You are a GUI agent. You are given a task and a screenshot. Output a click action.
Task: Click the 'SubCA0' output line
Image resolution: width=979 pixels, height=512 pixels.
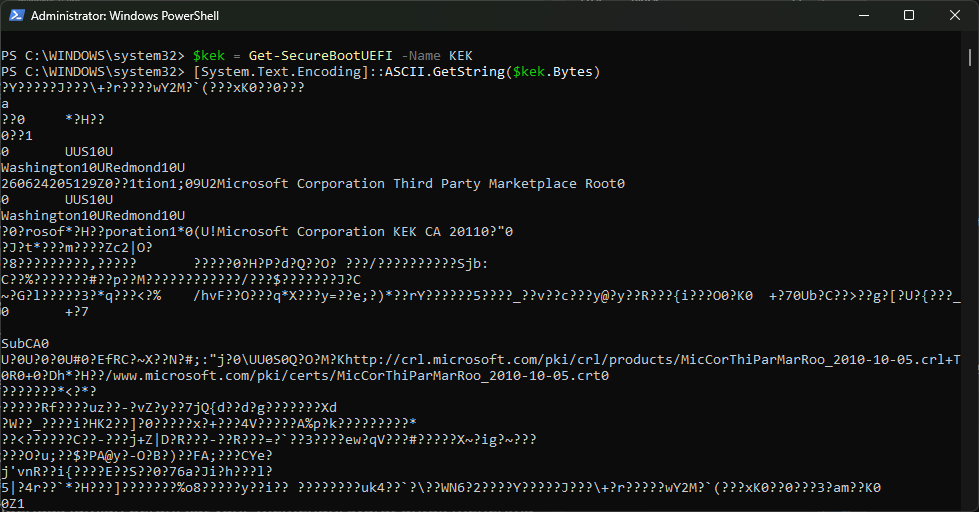[25, 344]
